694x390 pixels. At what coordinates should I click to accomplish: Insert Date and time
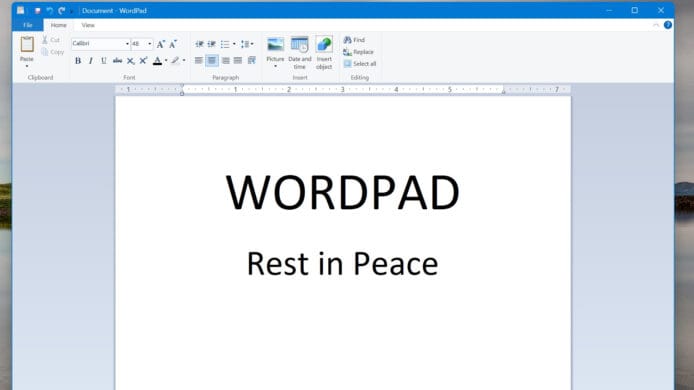pos(300,53)
